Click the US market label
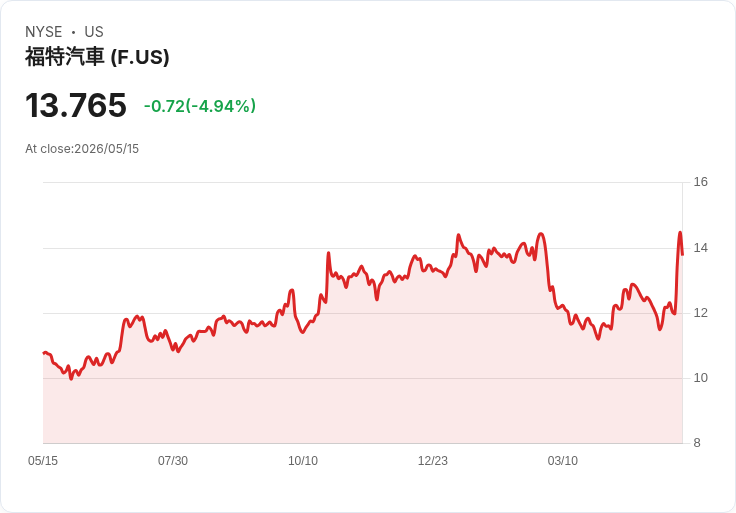Screen dimensions: 736x513 [x=94, y=32]
